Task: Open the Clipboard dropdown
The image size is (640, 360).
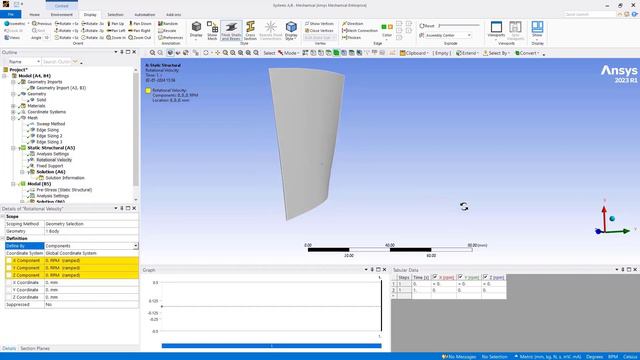Action: (x=414, y=53)
